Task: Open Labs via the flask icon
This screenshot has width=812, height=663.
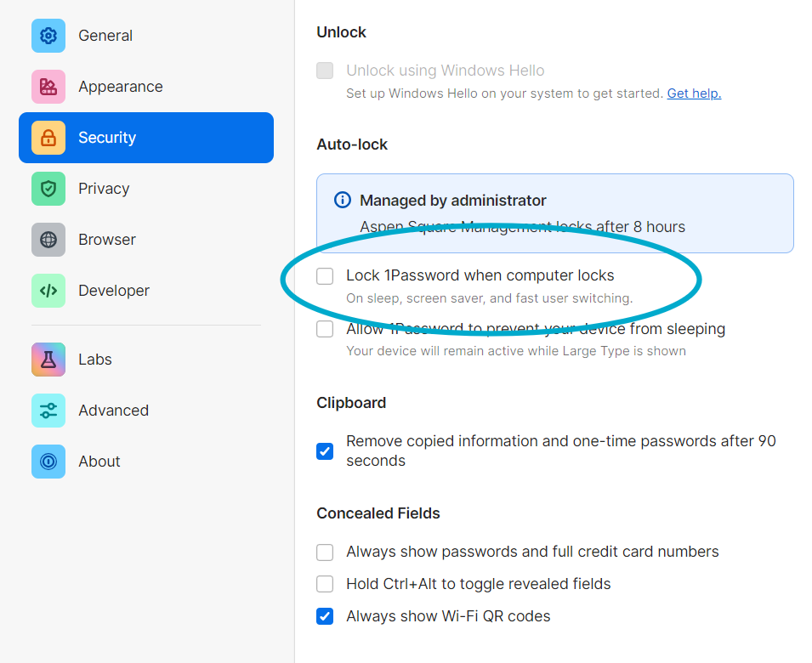Action: (48, 360)
